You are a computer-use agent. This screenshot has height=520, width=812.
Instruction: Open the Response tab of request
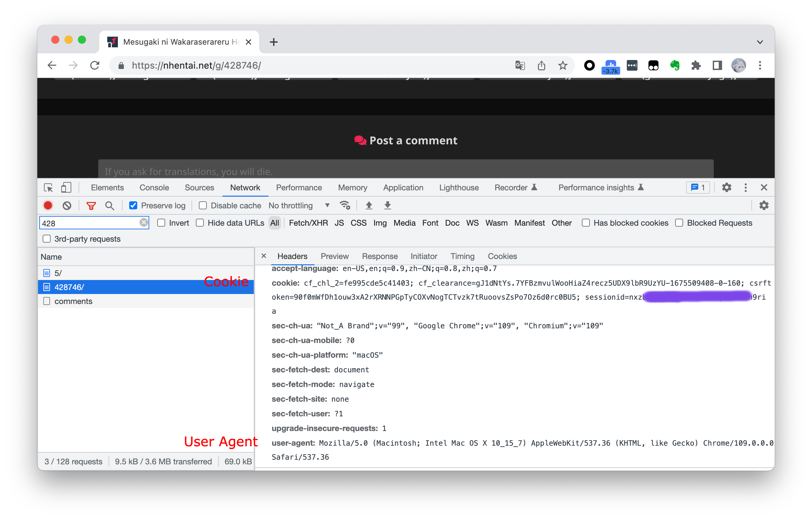click(x=379, y=256)
